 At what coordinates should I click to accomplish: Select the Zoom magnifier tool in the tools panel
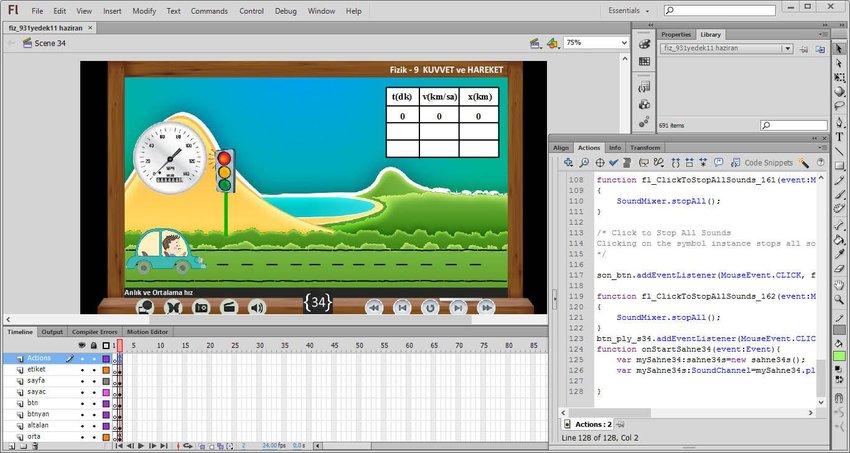[x=839, y=299]
